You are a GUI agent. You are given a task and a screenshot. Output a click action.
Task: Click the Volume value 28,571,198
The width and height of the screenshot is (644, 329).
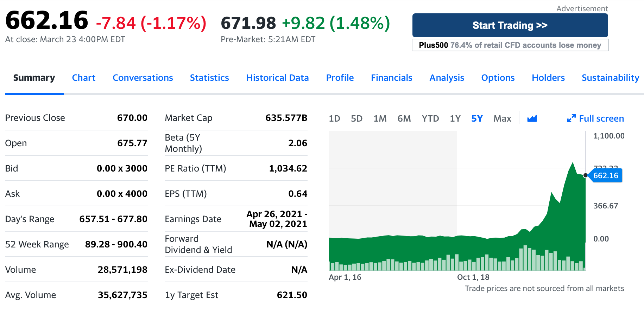pyautogui.click(x=122, y=270)
